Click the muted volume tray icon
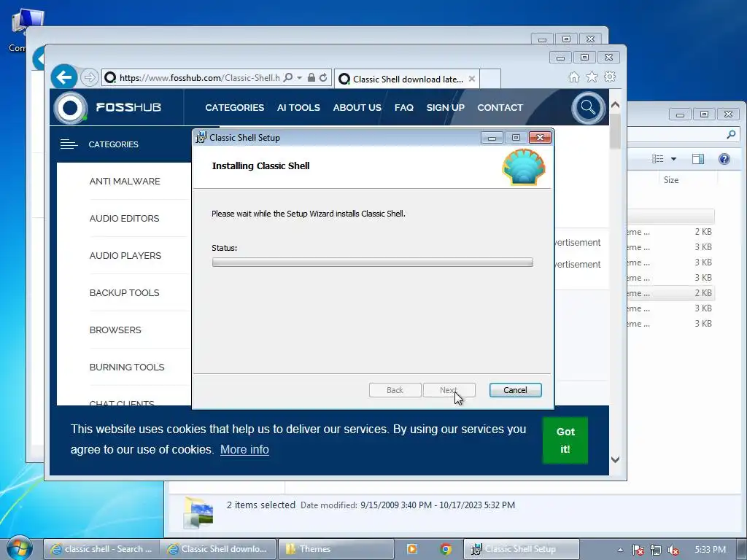Screen dimensions: 747x560 coord(673,550)
